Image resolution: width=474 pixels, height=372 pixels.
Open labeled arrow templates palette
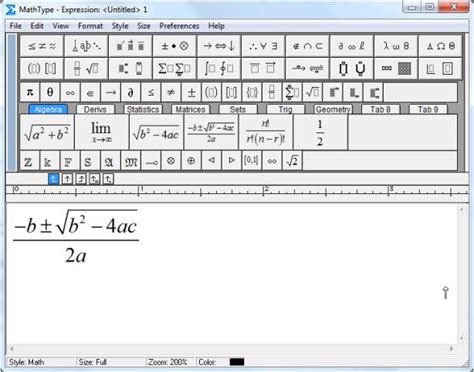307,69
